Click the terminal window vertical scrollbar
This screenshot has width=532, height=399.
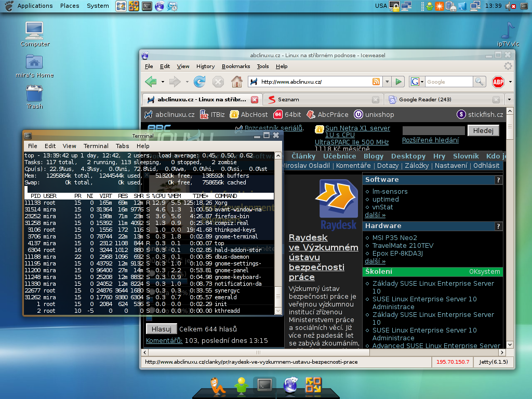[278, 234]
